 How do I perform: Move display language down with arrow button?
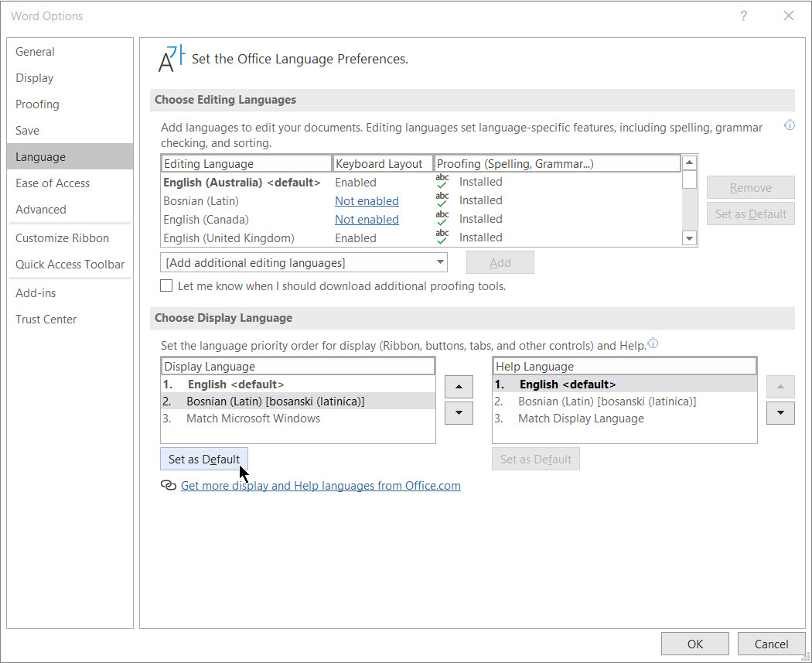pyautogui.click(x=459, y=413)
